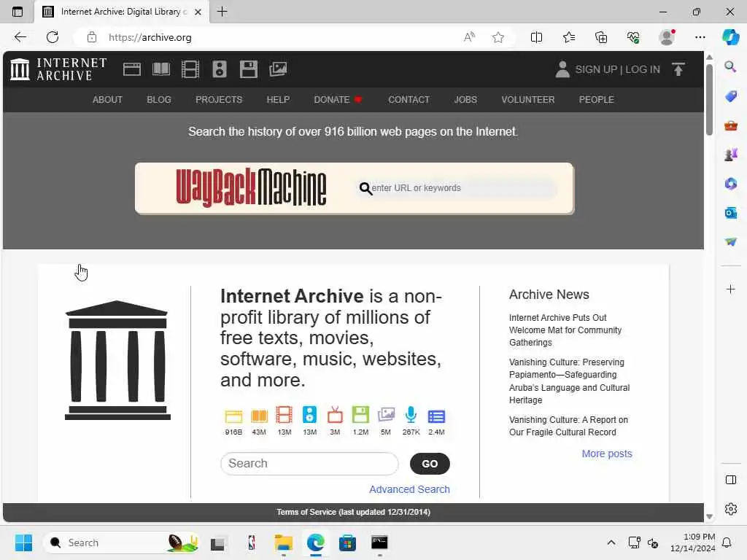Click the main Archive Search field

(309, 463)
